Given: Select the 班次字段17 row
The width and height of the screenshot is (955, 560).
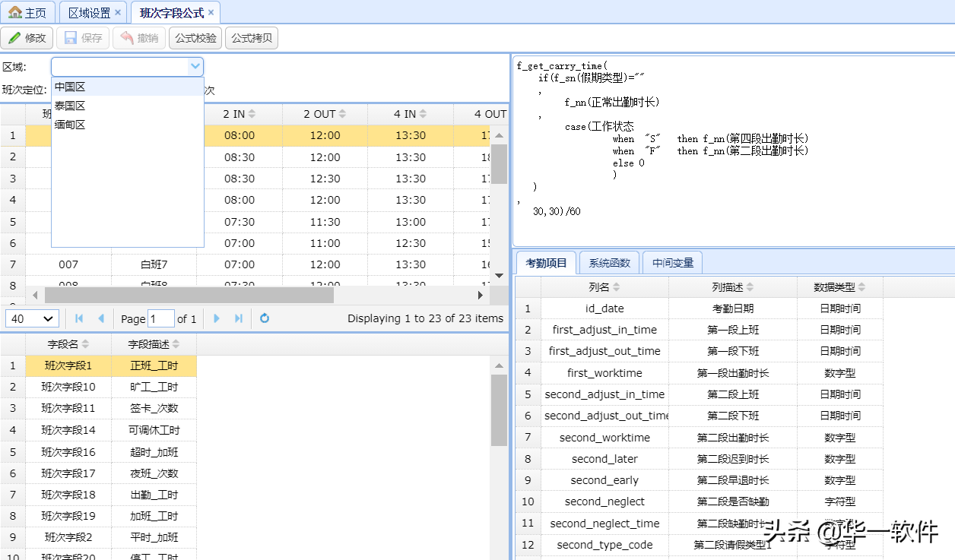Looking at the screenshot, I should (99, 473).
